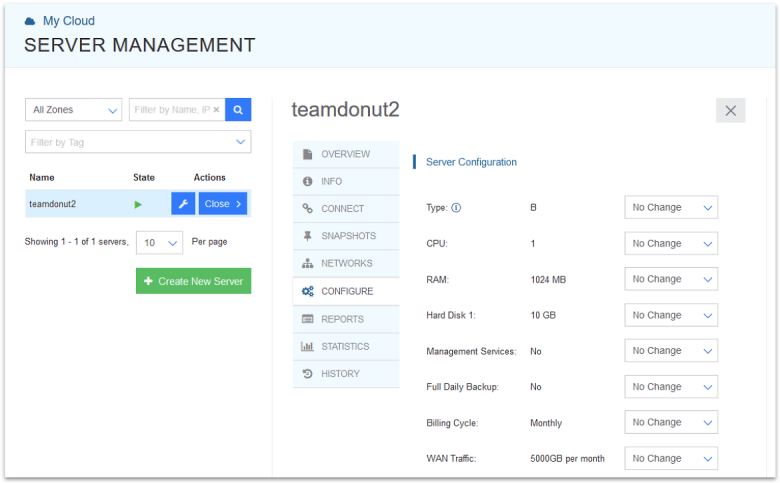Click Create New Server button
The image size is (780, 483).
pyautogui.click(x=194, y=281)
